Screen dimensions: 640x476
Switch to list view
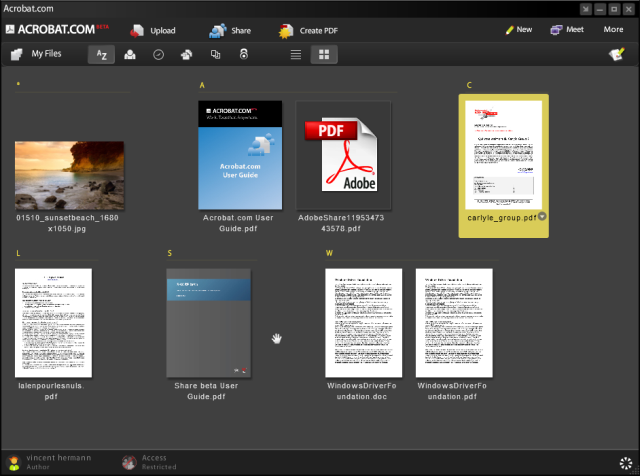[x=296, y=55]
